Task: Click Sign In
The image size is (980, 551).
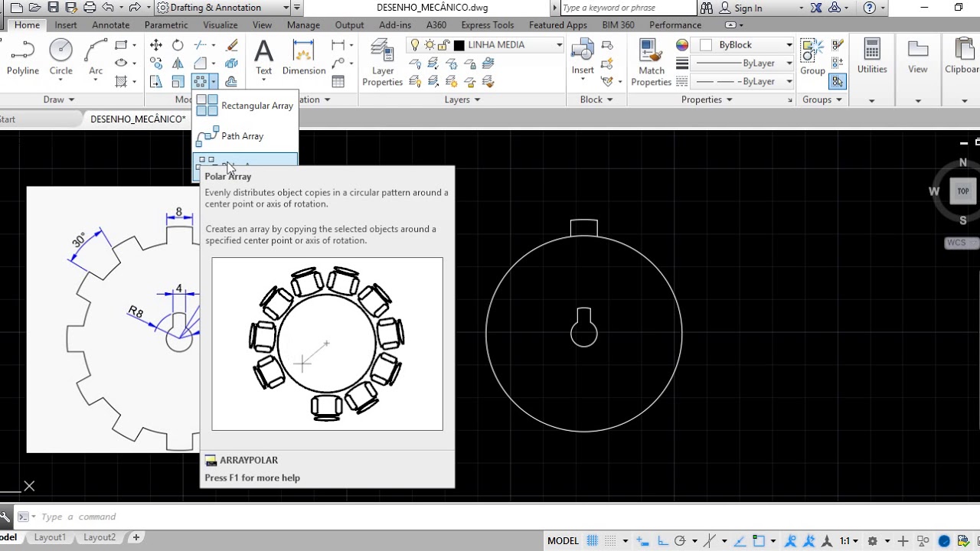Action: click(x=748, y=8)
